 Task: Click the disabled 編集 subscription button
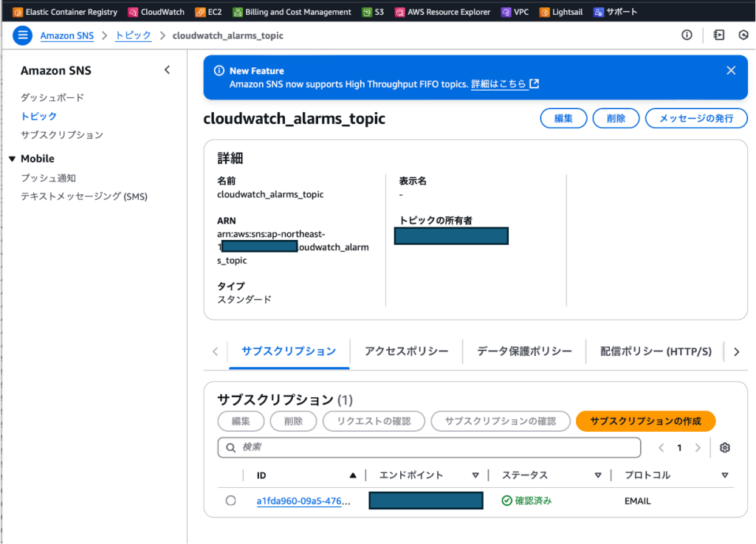241,421
